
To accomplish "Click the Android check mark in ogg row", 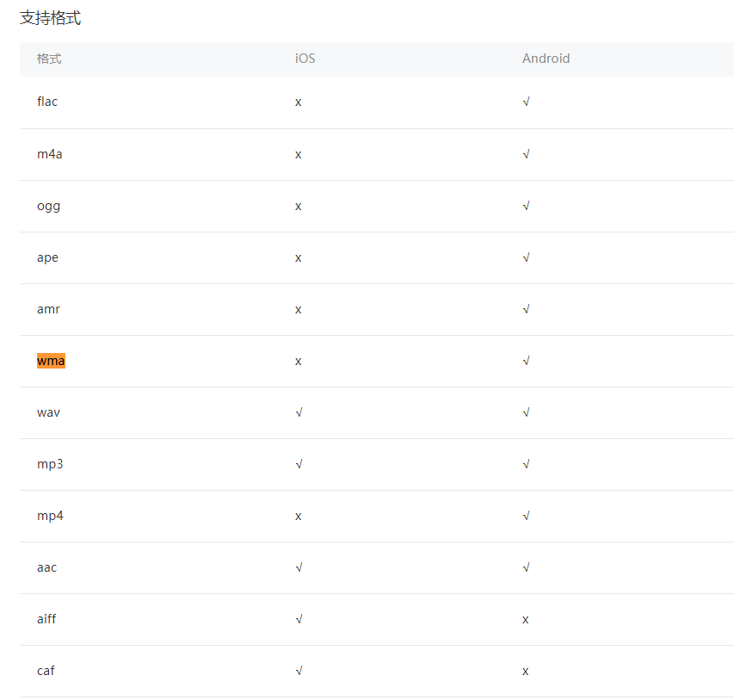I will (526, 206).
